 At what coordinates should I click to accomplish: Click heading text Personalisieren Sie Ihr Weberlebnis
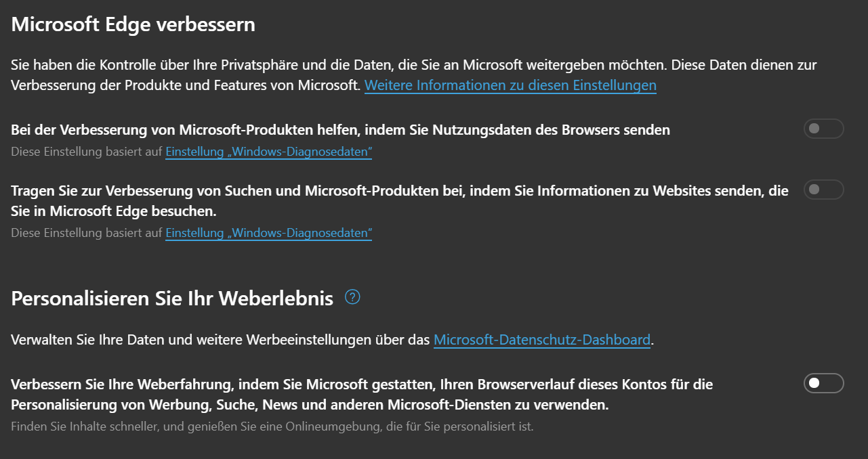pyautogui.click(x=172, y=299)
